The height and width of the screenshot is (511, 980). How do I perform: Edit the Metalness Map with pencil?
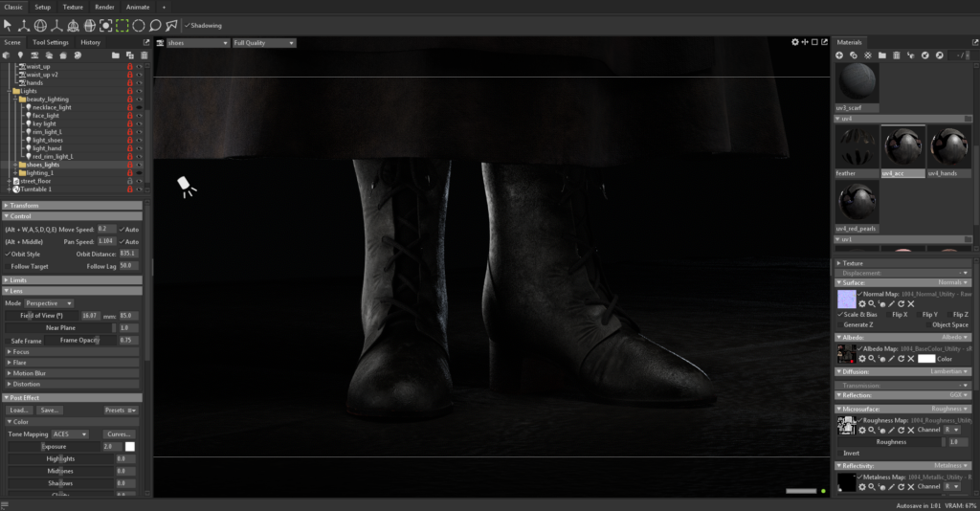click(891, 486)
